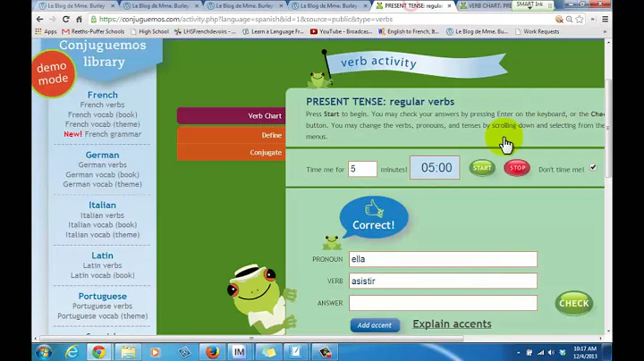Reload the Conjuguemos page
644x361 pixels.
point(65,20)
